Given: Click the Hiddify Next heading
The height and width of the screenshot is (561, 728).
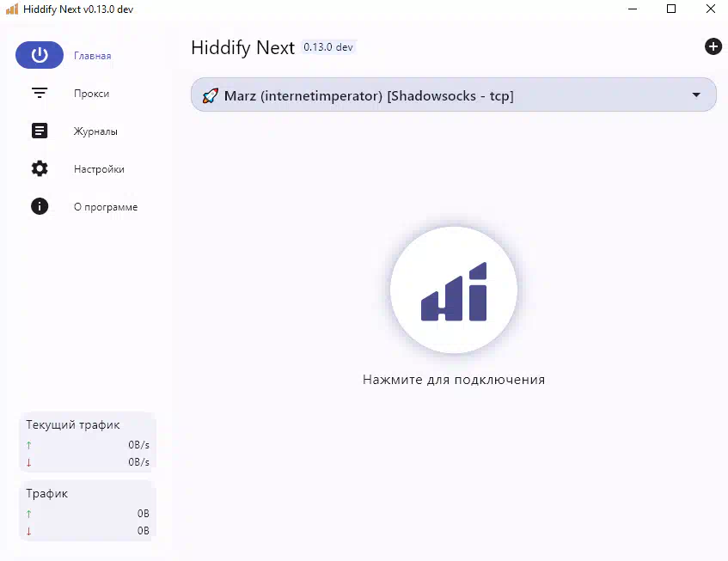Looking at the screenshot, I should point(243,47).
